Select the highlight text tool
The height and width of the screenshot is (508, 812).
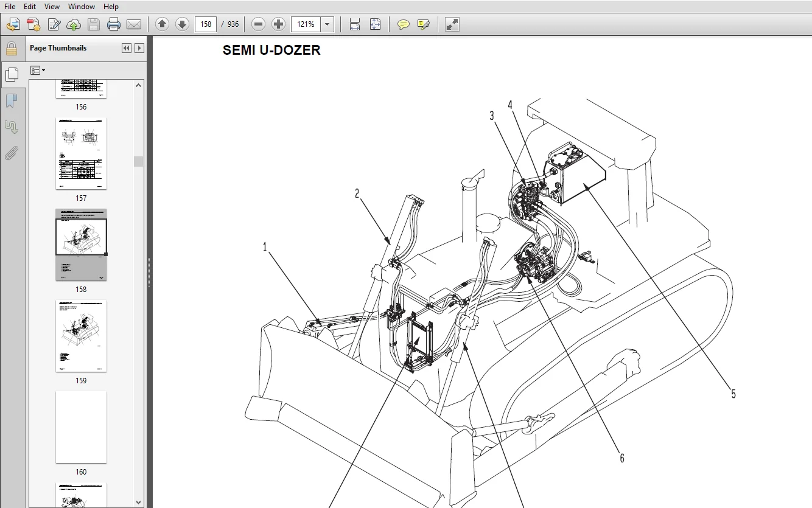click(x=424, y=24)
